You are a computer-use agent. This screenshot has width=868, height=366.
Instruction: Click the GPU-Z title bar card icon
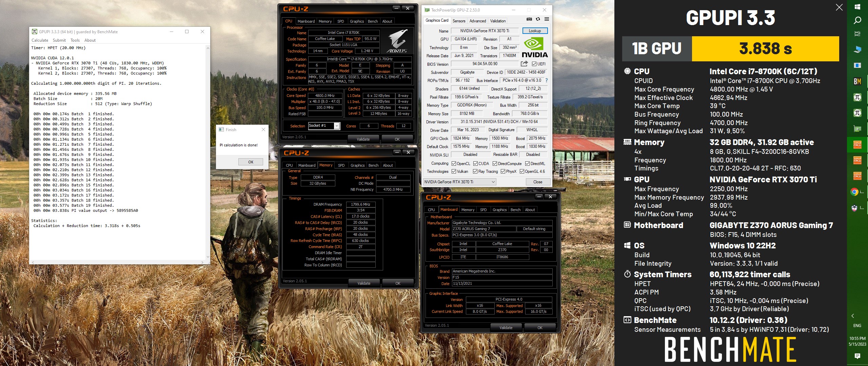click(x=427, y=10)
